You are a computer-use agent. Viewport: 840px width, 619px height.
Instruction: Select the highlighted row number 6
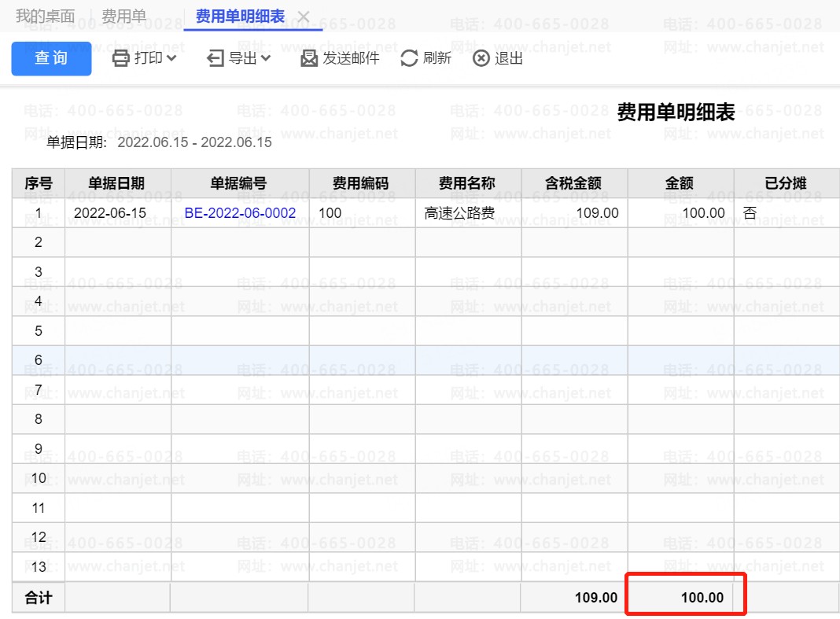(38, 360)
